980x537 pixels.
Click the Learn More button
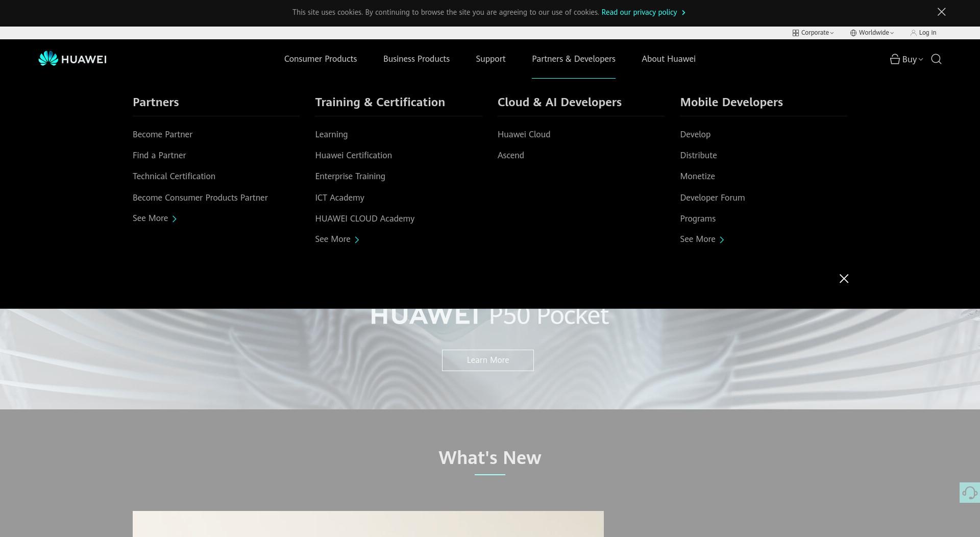(x=487, y=360)
